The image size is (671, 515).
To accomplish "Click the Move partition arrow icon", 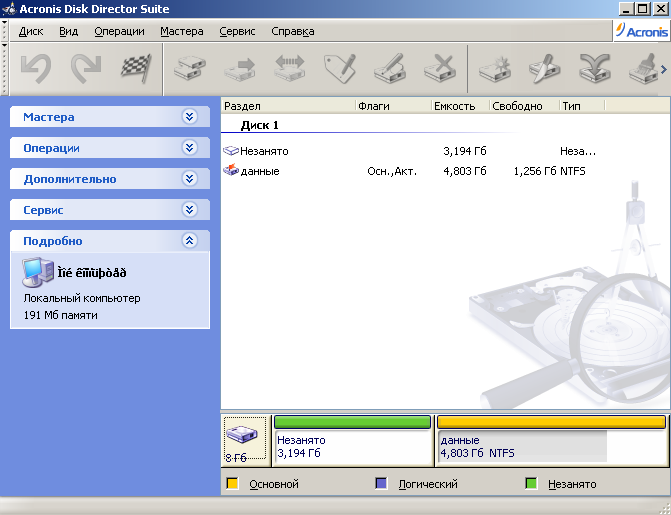I will tap(240, 68).
